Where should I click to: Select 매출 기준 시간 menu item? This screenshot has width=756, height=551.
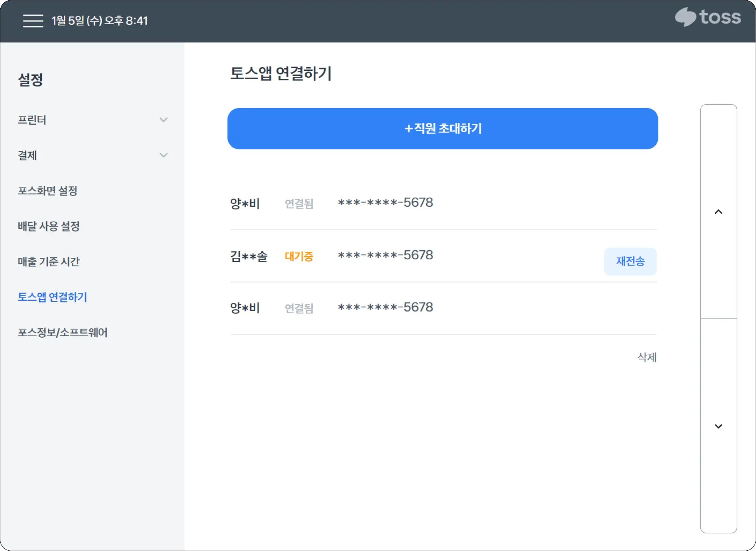48,262
